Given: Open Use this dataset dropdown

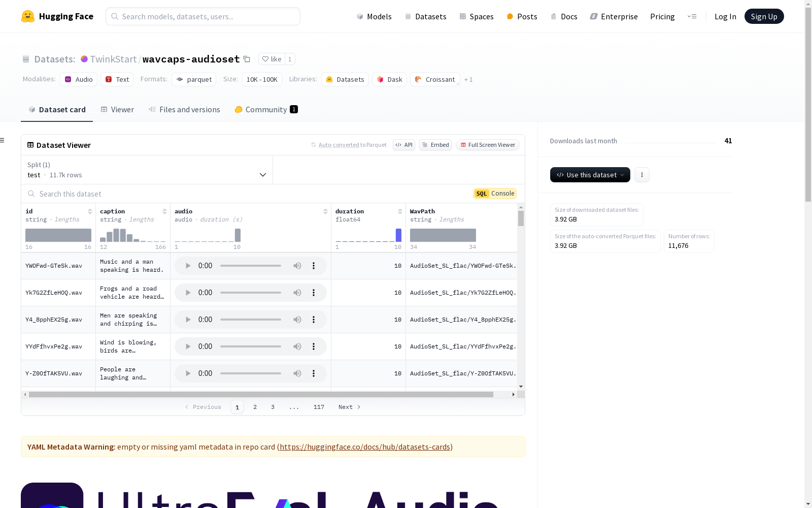Looking at the screenshot, I should [x=590, y=175].
